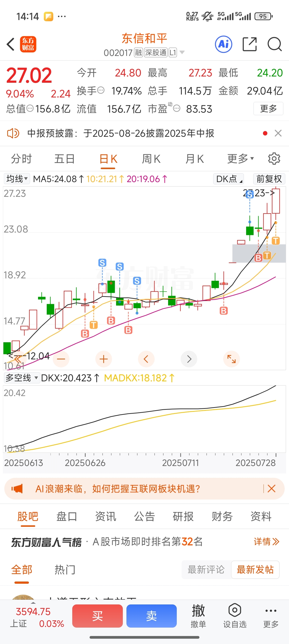
Task: Expand chart to fullscreen icon
Action: [232, 359]
